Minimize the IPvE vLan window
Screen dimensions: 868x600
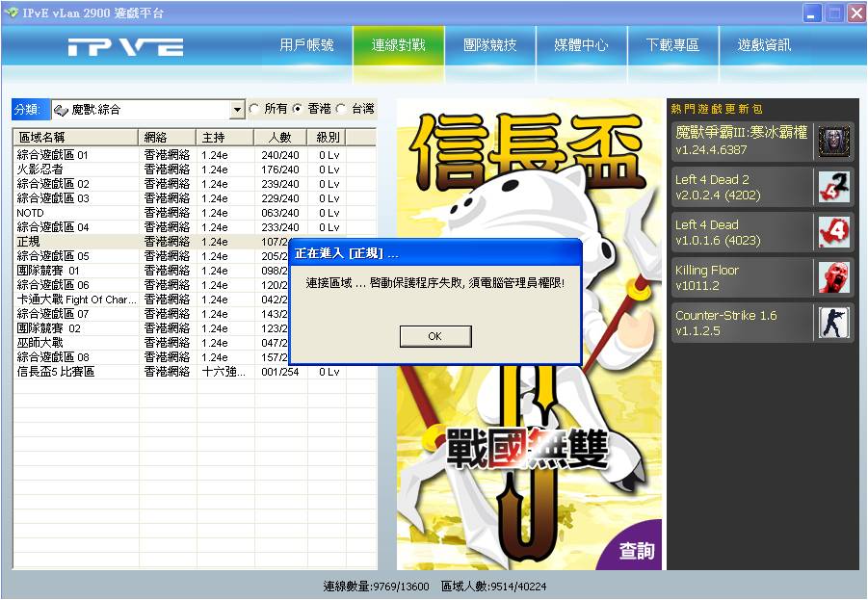tap(812, 13)
